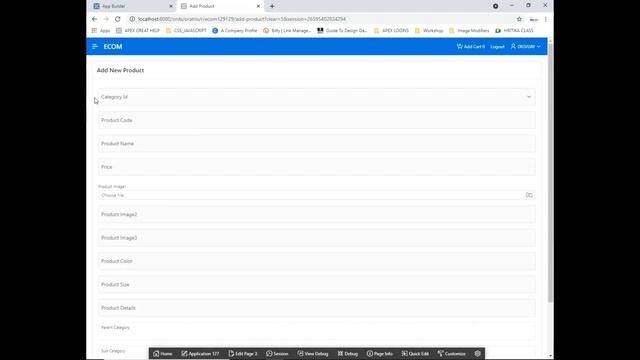Open APEX LOGINS bookmark folder

391,31
